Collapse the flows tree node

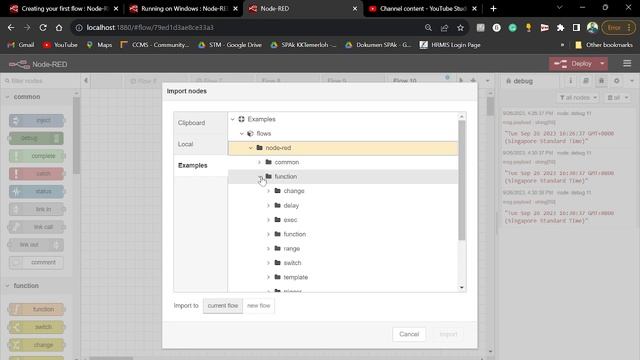(242, 133)
